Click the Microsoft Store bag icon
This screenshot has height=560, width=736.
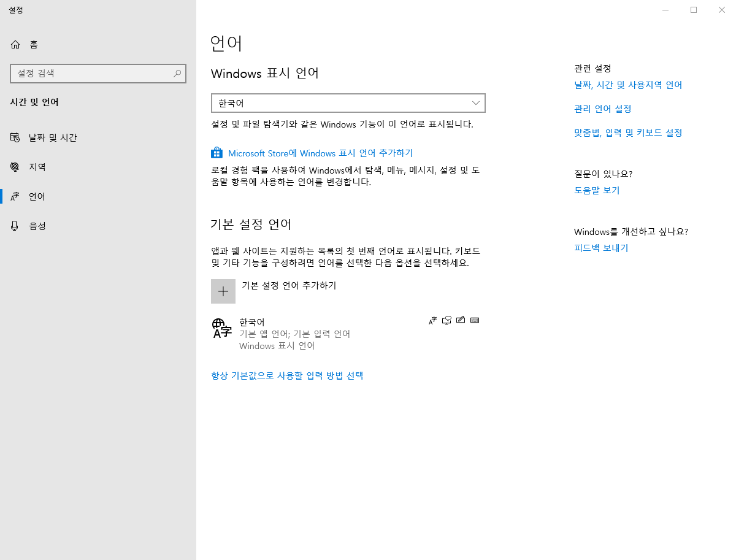217,153
